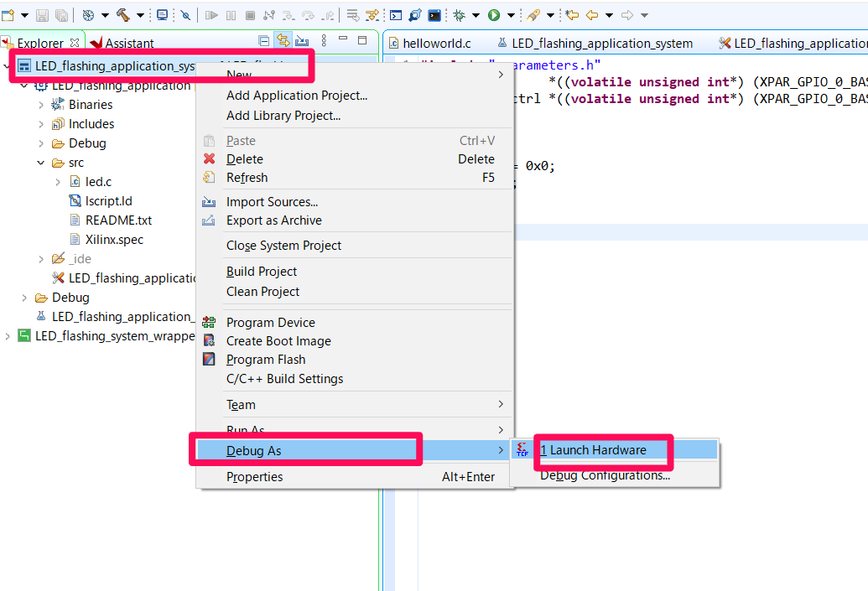This screenshot has height=591, width=868.
Task: Click the Disconnect icon in toolbar
Action: coord(269,15)
